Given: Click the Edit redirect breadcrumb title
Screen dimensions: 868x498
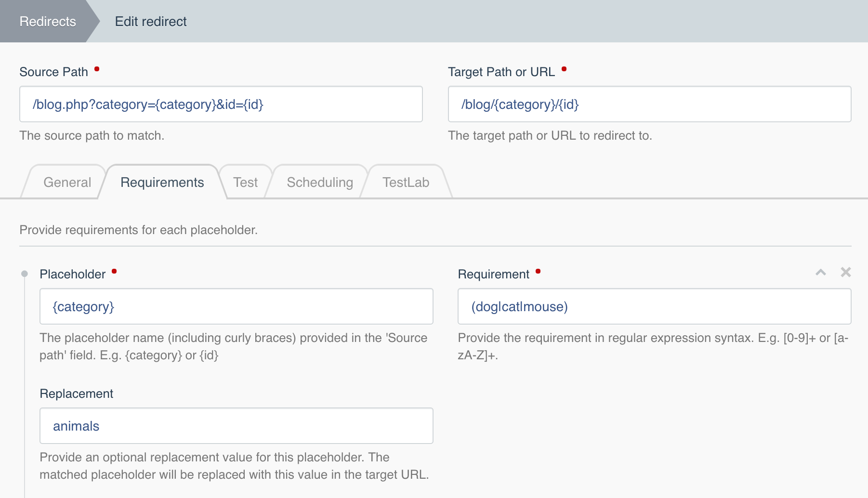Looking at the screenshot, I should pyautogui.click(x=150, y=22).
